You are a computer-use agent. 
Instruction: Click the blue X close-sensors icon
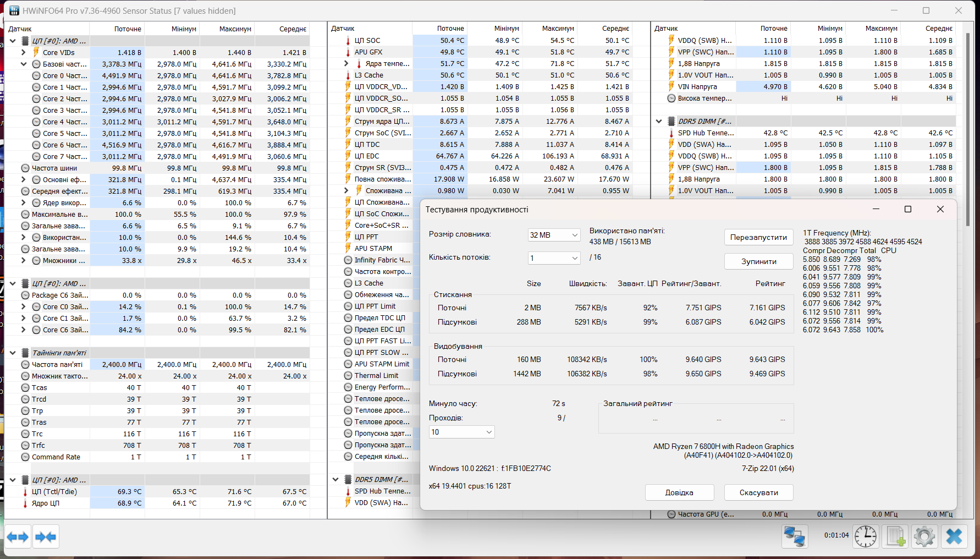tap(954, 536)
